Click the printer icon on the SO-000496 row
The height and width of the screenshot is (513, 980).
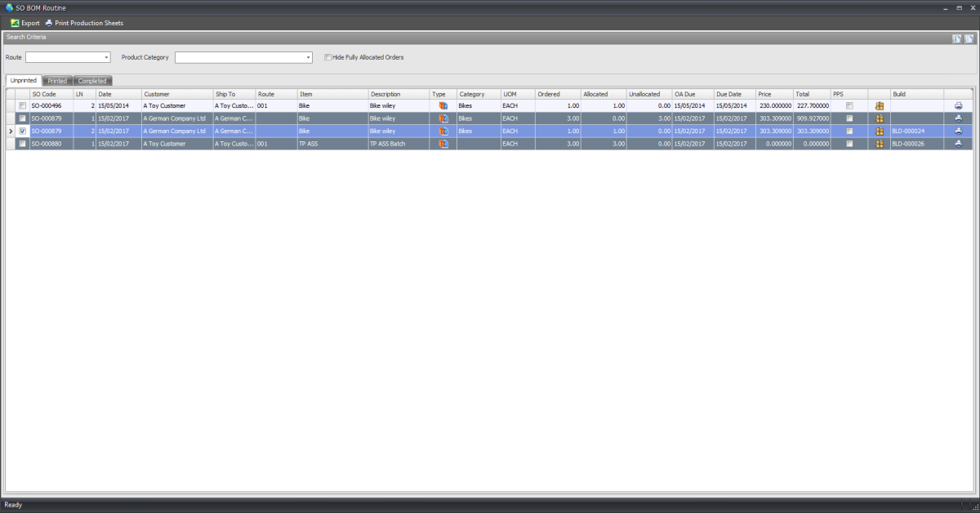click(958, 105)
